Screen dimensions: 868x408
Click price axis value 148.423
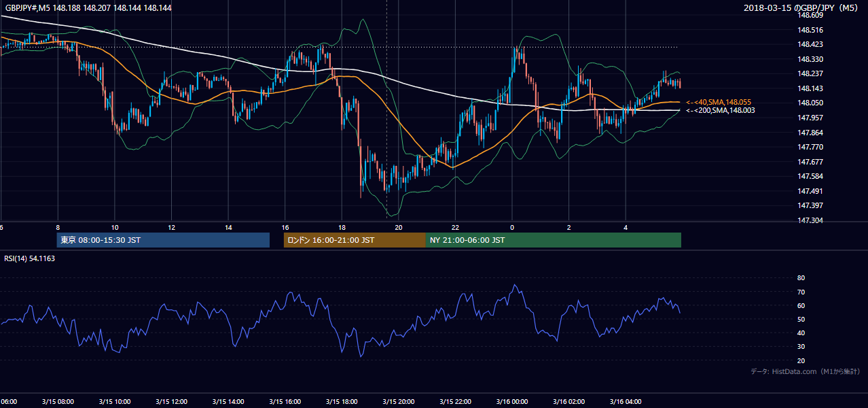(810, 45)
